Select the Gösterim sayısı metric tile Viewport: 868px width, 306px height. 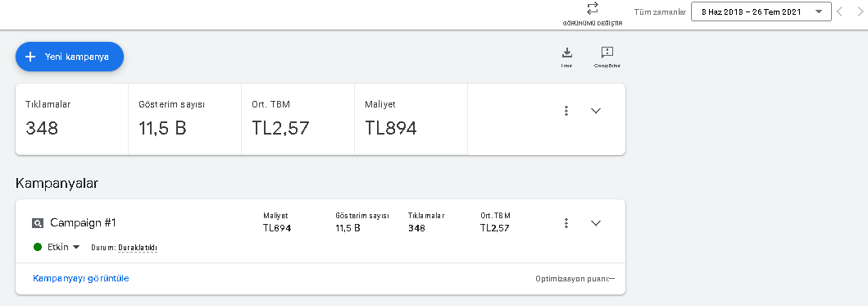pyautogui.click(x=185, y=119)
